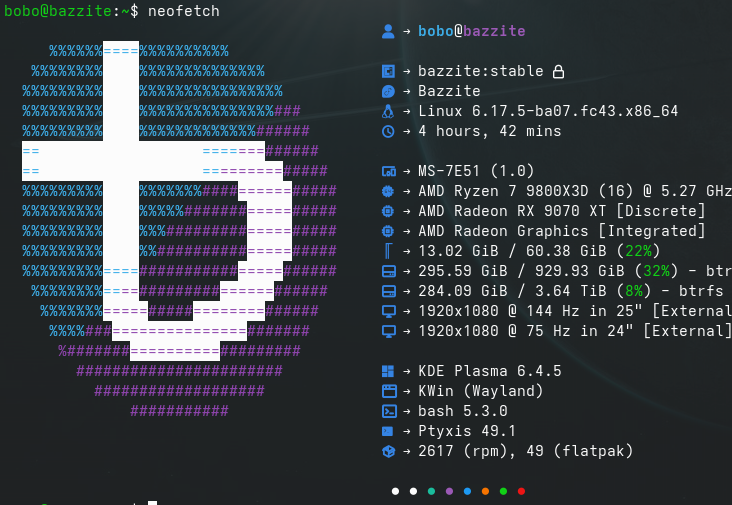Click the monitor icon beside 144 Hz display
Viewport: 732px width, 505px height.
[388, 311]
